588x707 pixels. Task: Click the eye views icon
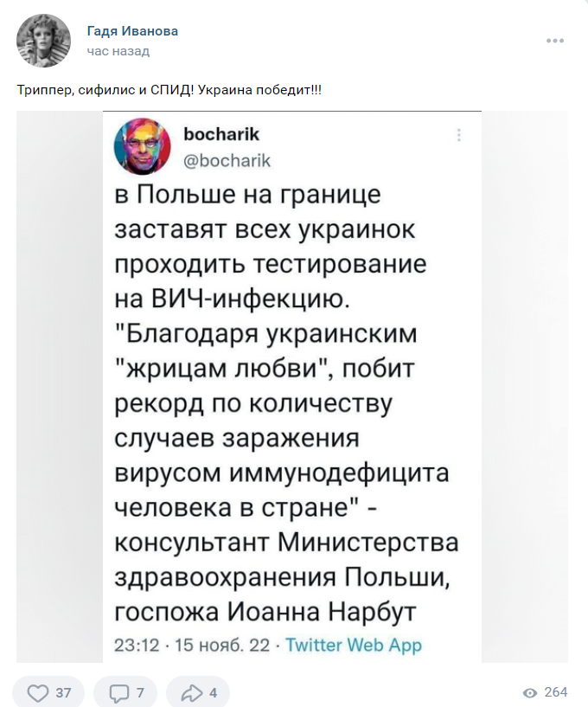(x=530, y=692)
